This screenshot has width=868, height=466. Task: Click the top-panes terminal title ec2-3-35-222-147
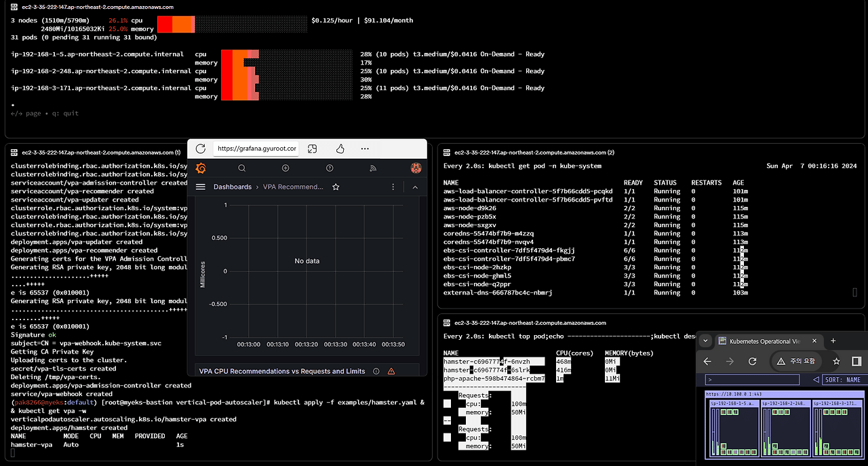pos(98,7)
